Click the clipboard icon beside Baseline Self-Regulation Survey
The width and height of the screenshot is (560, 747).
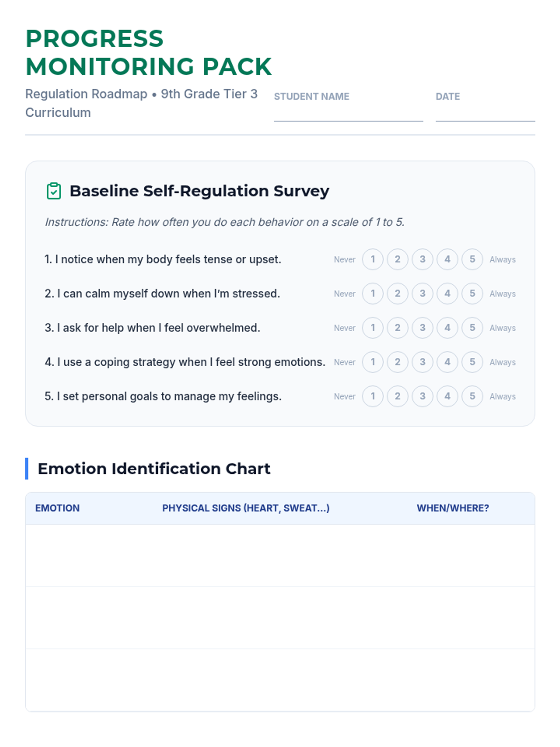coord(54,191)
